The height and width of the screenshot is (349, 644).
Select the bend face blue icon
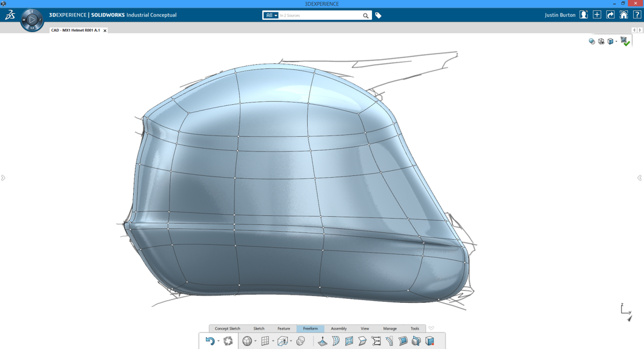click(402, 341)
